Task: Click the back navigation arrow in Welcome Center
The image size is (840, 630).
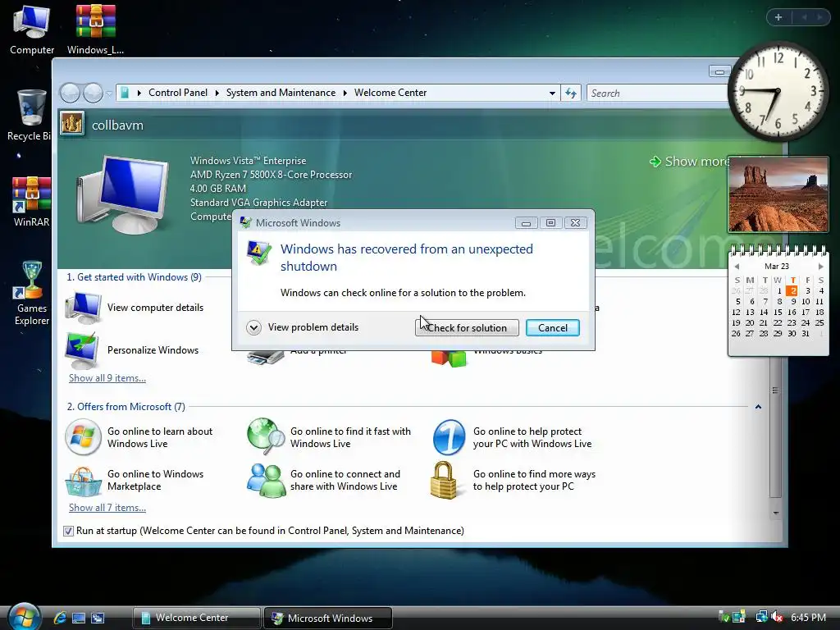Action: pos(70,94)
